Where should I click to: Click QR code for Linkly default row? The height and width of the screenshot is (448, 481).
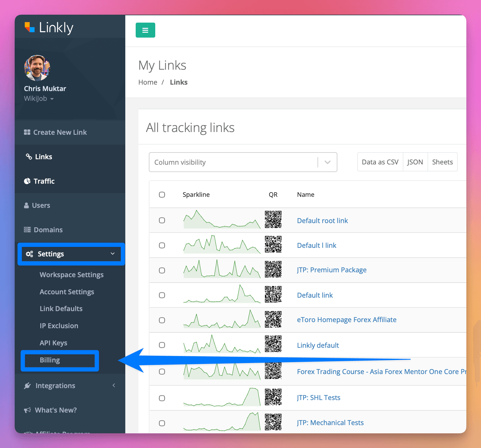(x=273, y=344)
